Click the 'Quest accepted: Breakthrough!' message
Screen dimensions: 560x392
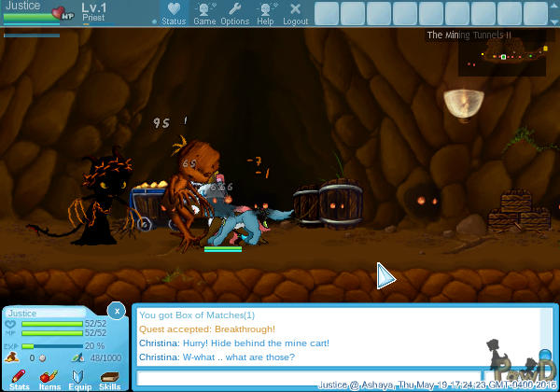click(206, 329)
